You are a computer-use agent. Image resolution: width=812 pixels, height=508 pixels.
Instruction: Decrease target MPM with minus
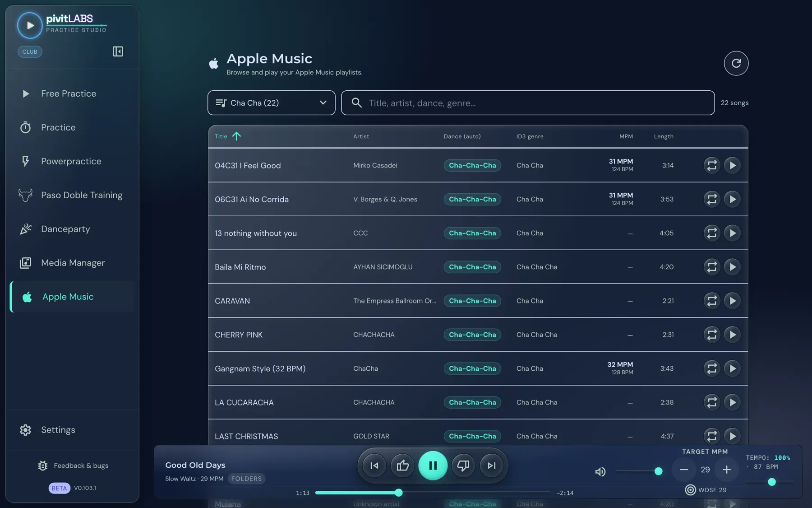click(684, 470)
